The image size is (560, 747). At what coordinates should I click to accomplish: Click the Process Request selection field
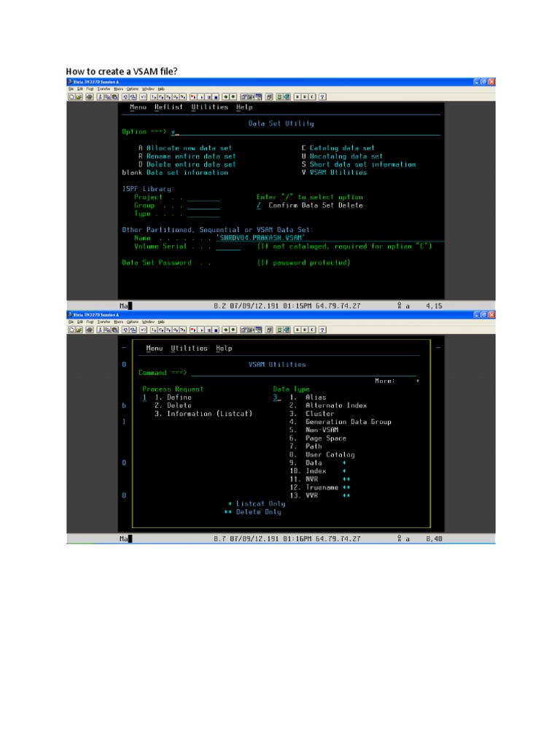click(x=144, y=398)
